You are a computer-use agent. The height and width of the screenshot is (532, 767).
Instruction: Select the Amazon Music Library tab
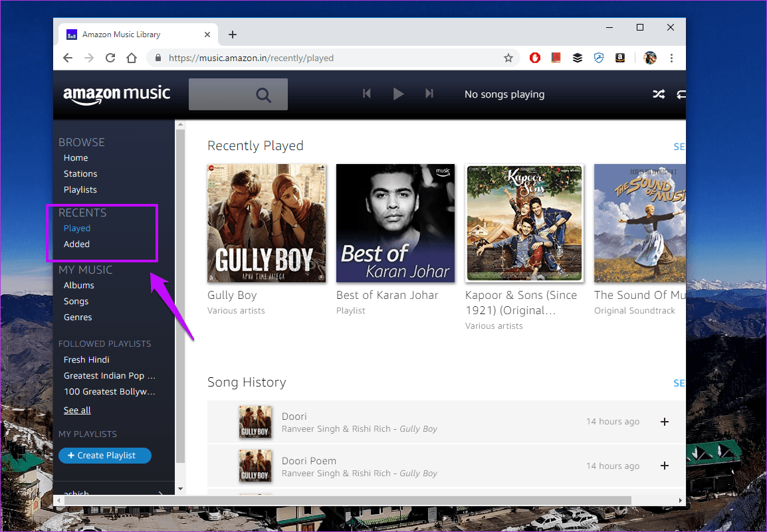[138, 35]
